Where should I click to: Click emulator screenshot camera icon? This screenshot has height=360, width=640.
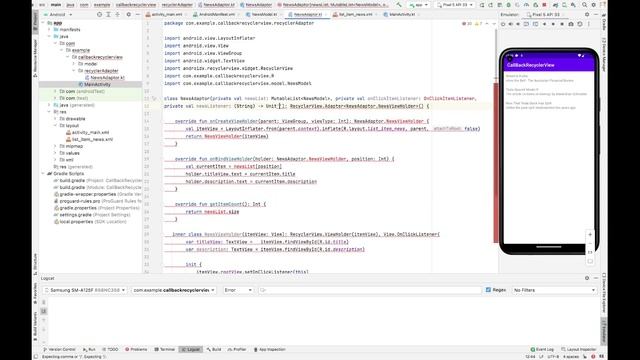[571, 24]
